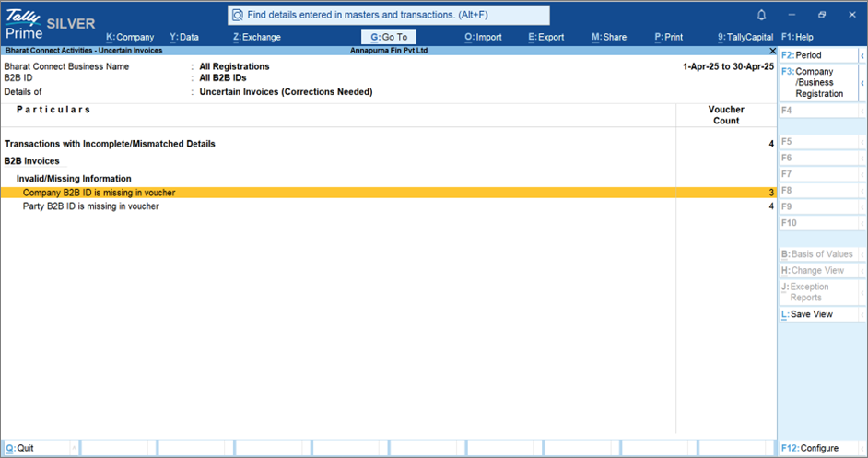
Task: Click F3: Company/Business Registration button
Action: (x=819, y=83)
